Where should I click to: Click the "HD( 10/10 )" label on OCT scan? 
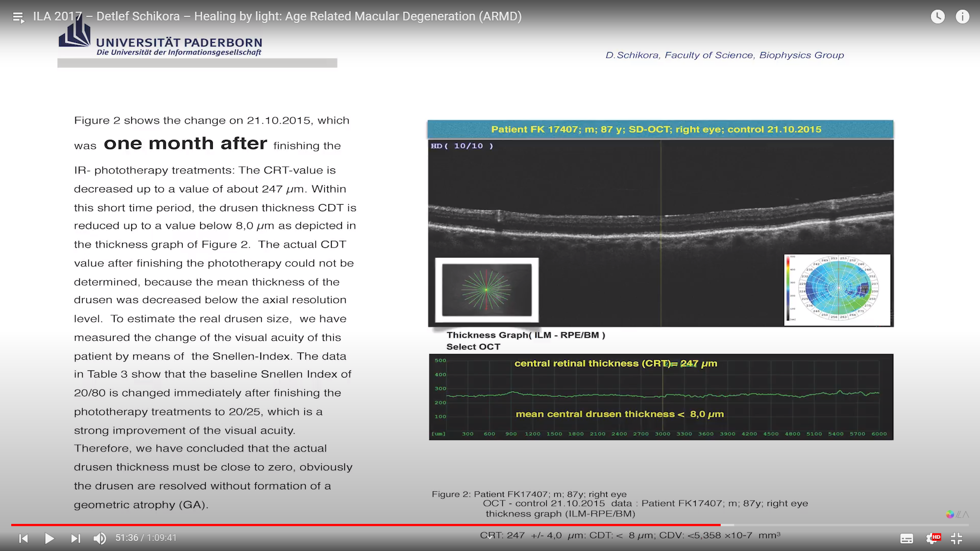tap(462, 146)
